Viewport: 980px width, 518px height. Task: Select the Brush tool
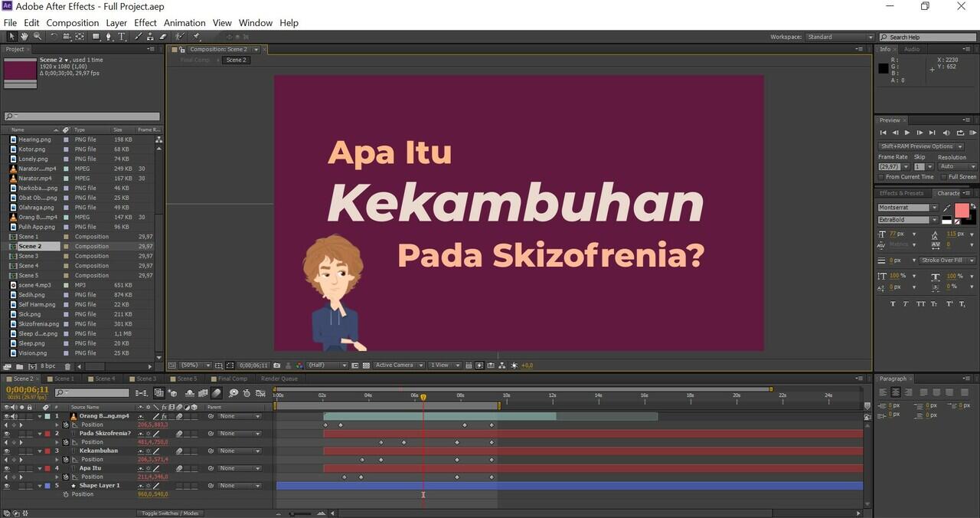[x=139, y=36]
